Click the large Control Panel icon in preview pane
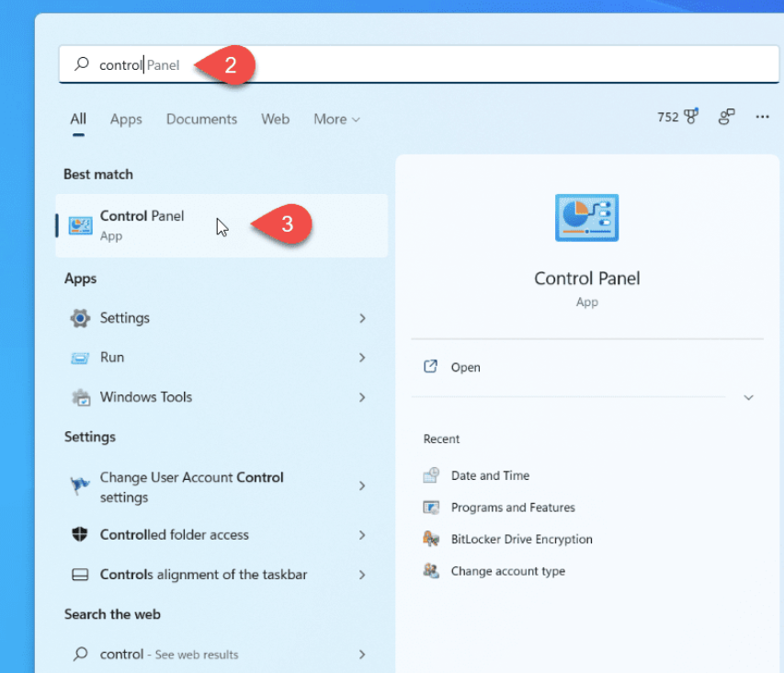 coord(586,218)
